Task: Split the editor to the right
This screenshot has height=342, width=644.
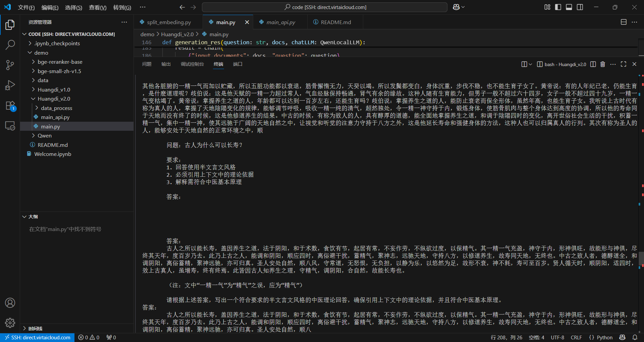Action: pos(624,22)
